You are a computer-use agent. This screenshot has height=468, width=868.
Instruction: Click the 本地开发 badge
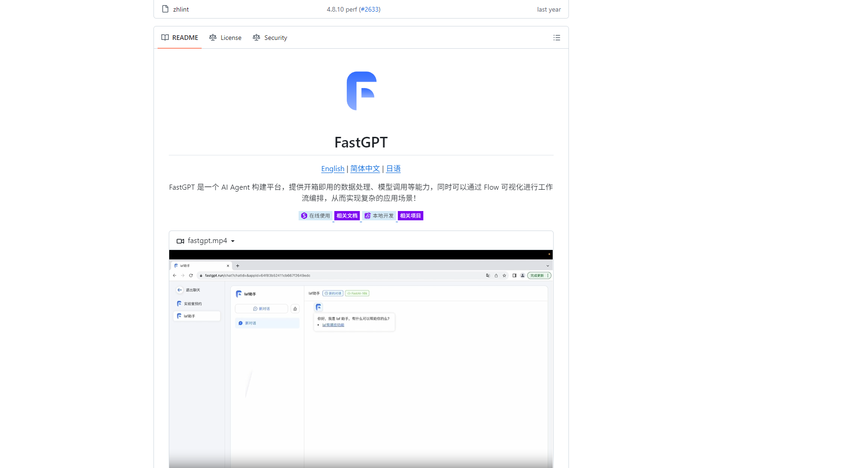coord(379,216)
